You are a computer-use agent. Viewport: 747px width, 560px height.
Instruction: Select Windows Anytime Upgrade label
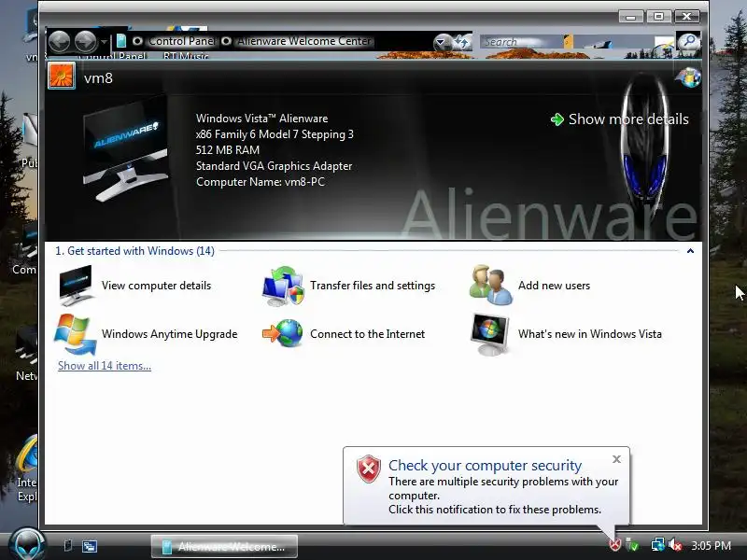click(169, 334)
